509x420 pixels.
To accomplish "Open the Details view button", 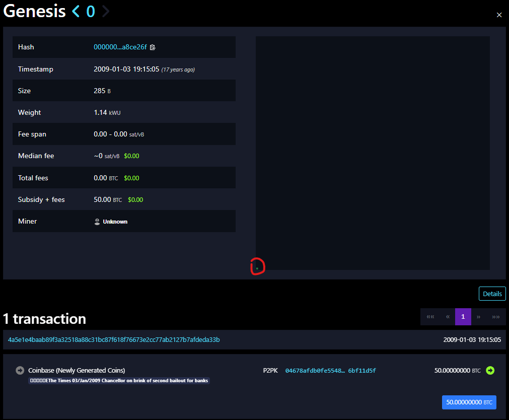I will 492,294.
